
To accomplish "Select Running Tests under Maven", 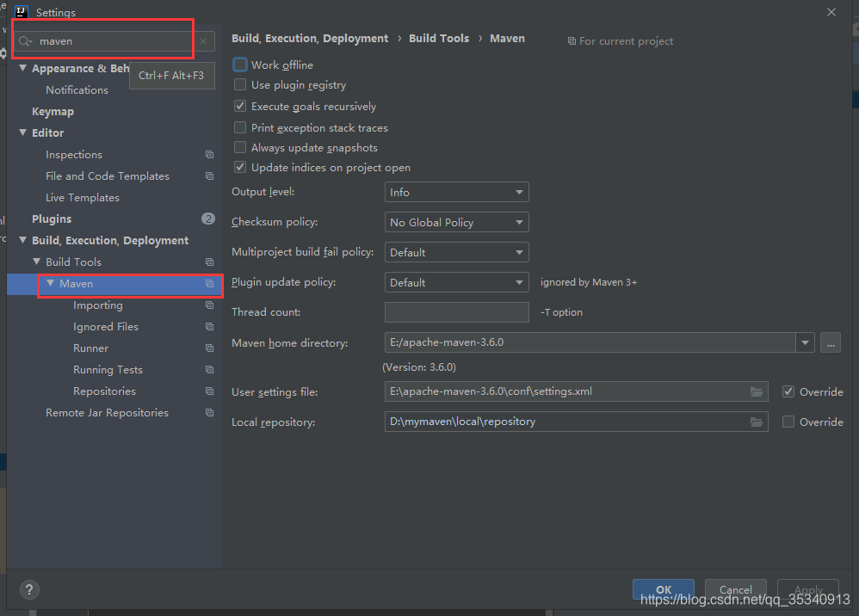I will [108, 370].
